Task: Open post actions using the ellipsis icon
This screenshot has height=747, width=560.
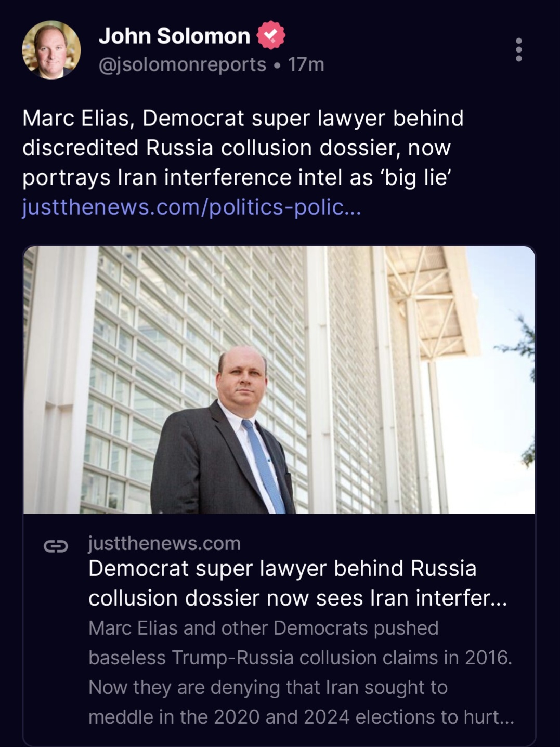Action: click(x=518, y=49)
